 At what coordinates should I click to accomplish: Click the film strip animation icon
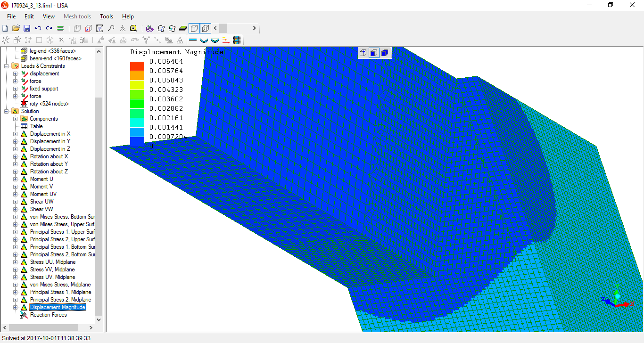tap(237, 41)
